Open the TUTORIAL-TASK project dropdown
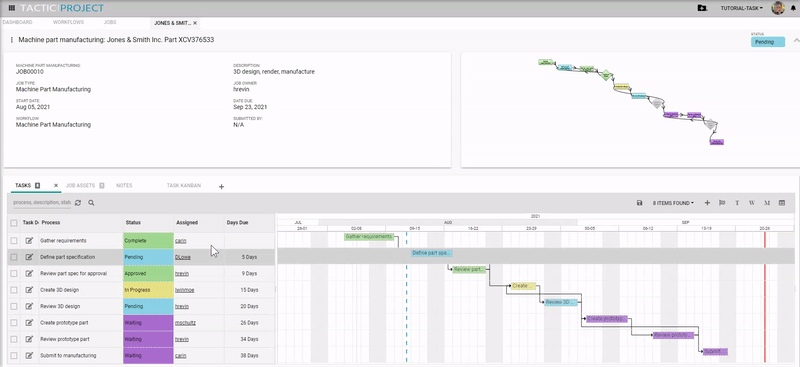The image size is (800, 367). click(x=742, y=8)
